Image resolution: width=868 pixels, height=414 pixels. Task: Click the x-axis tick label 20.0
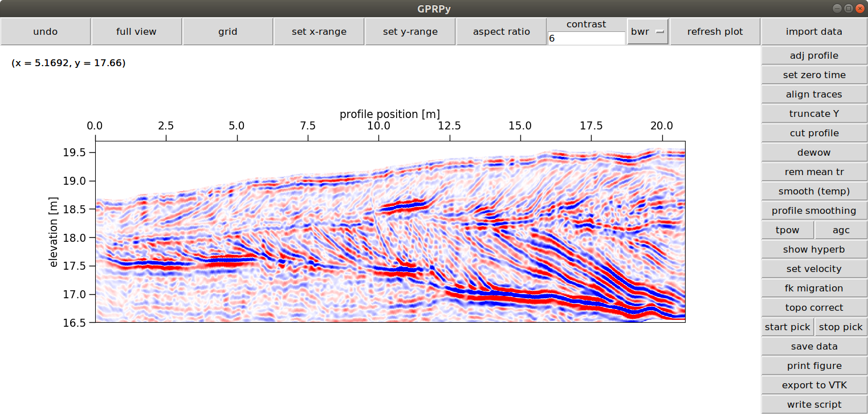pos(662,125)
